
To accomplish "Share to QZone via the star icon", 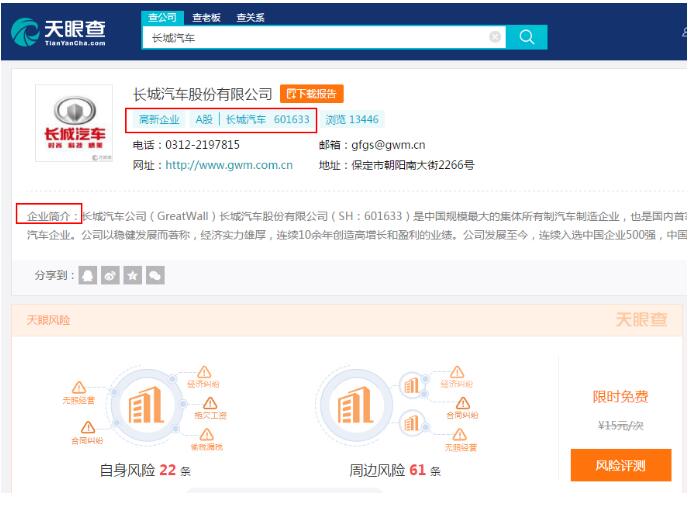I will click(x=132, y=275).
